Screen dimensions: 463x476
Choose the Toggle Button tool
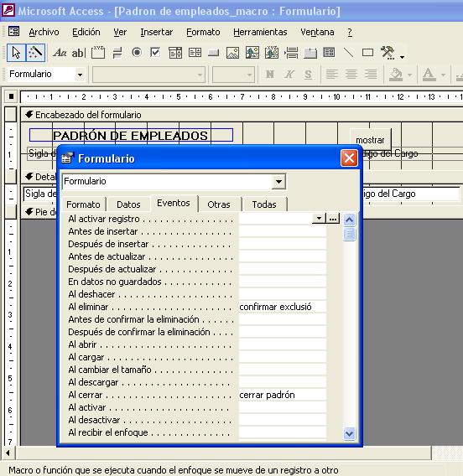click(117, 53)
